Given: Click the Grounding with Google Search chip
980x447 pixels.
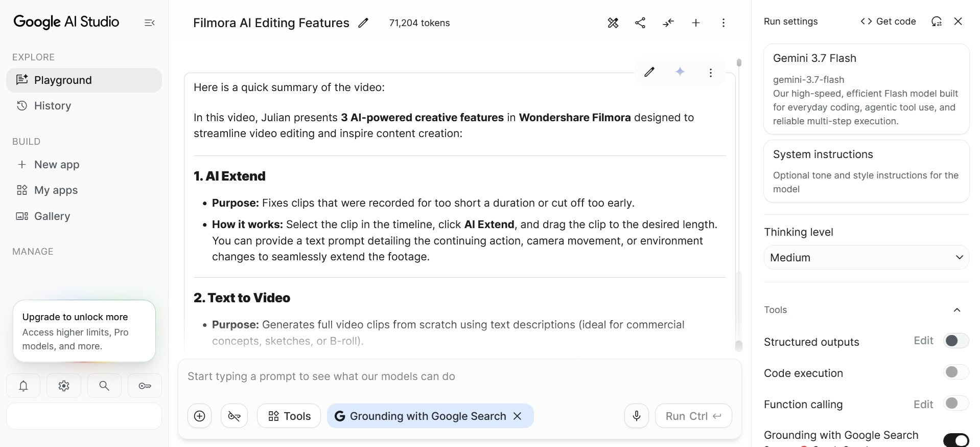Looking at the screenshot, I should point(430,416).
